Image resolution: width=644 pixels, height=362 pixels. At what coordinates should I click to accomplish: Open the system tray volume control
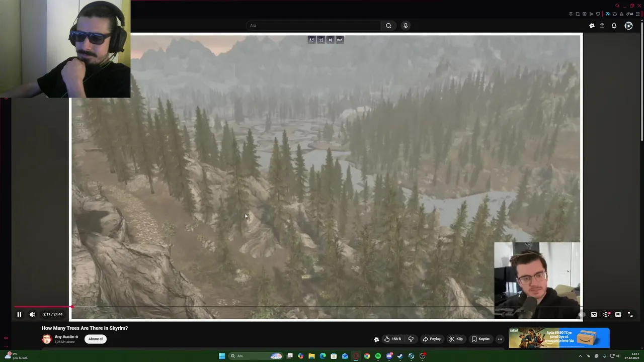pos(618,356)
